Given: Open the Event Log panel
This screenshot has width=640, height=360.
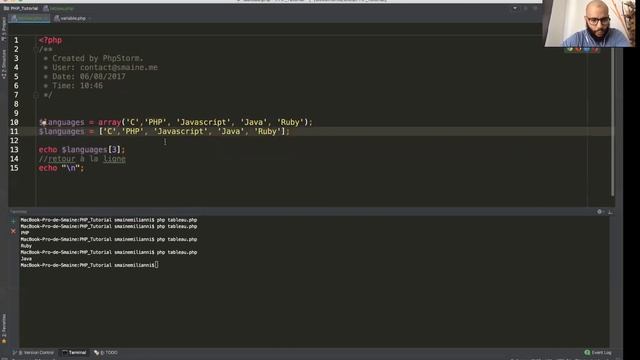Looking at the screenshot, I should click(x=598, y=352).
